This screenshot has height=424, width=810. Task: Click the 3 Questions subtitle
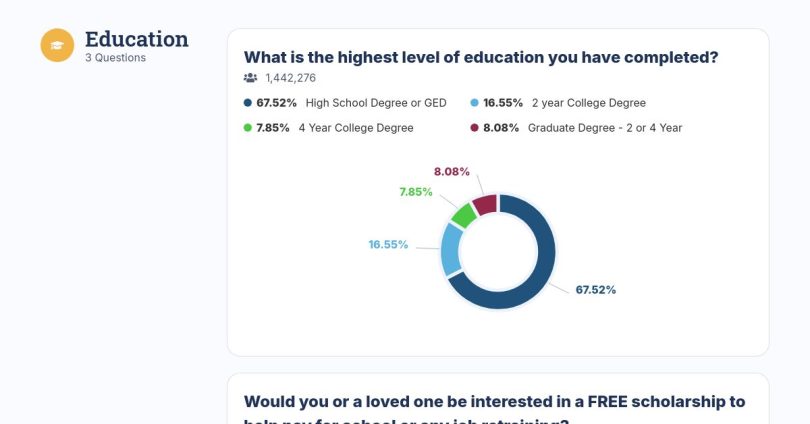pos(116,58)
